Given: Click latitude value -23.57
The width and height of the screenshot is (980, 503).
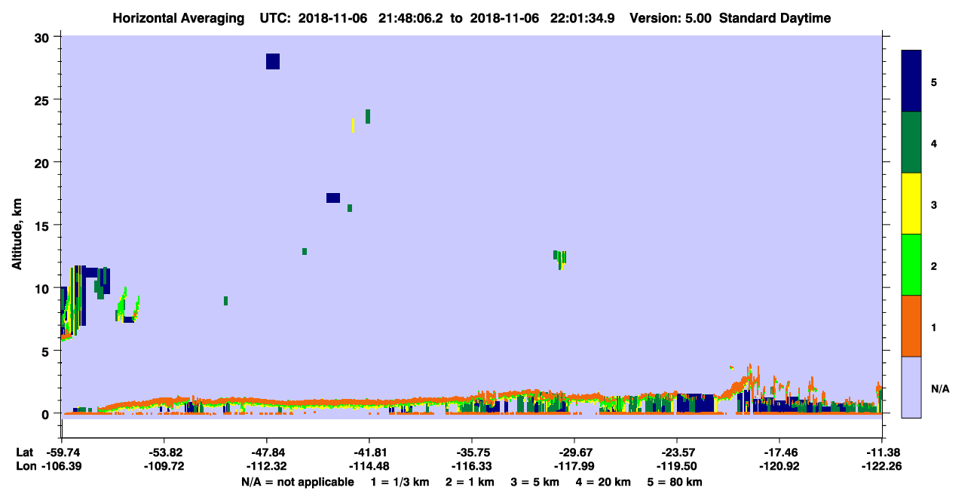Looking at the screenshot, I should coord(677,452).
